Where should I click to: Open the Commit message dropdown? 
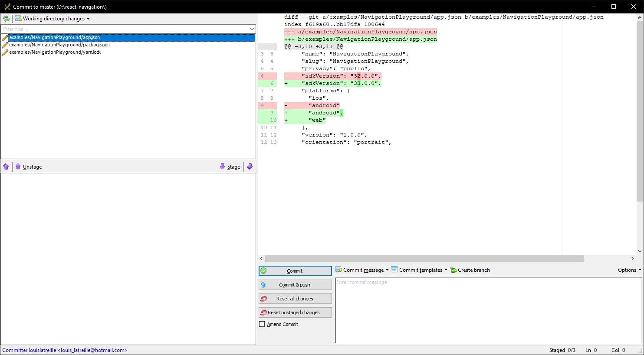pos(387,270)
